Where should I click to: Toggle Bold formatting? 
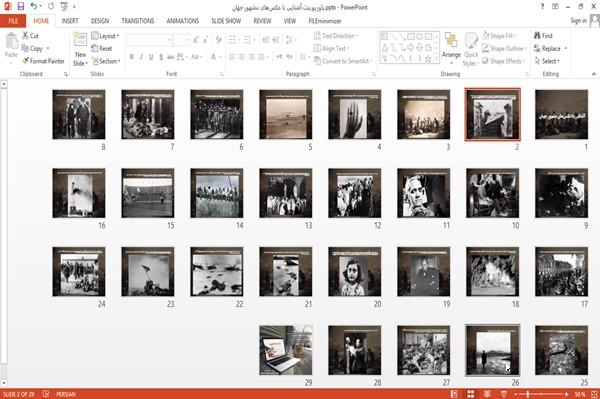point(132,57)
